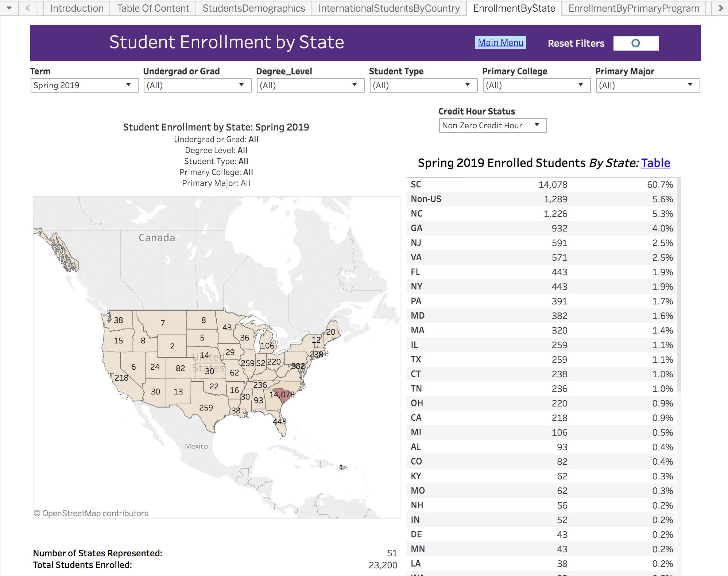Select the MO row label
The width and height of the screenshot is (728, 576).
(x=418, y=491)
